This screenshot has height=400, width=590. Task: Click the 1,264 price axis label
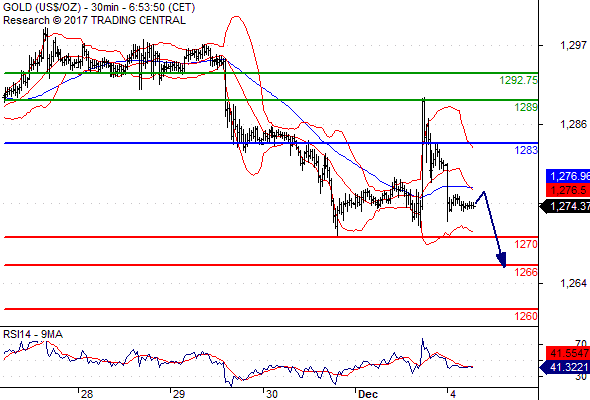(573, 283)
